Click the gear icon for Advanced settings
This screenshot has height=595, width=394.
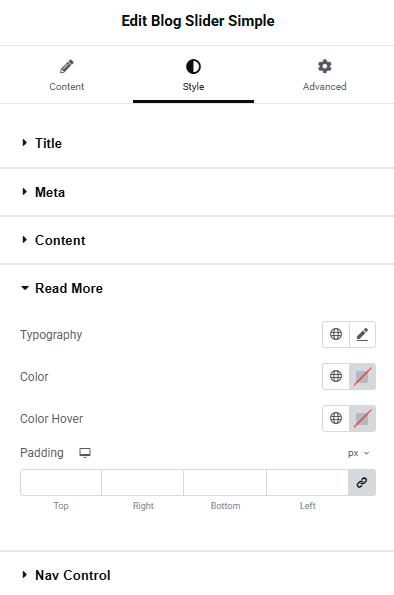[x=325, y=66]
